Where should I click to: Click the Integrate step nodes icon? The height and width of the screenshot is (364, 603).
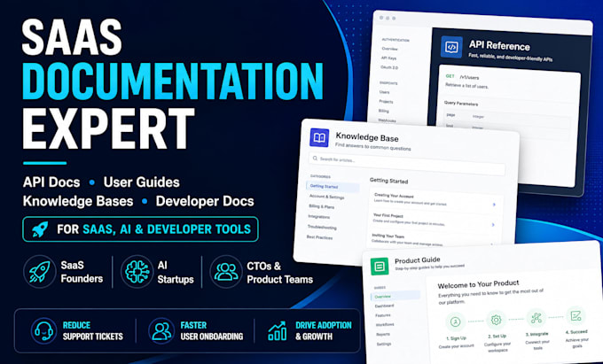tap(536, 318)
